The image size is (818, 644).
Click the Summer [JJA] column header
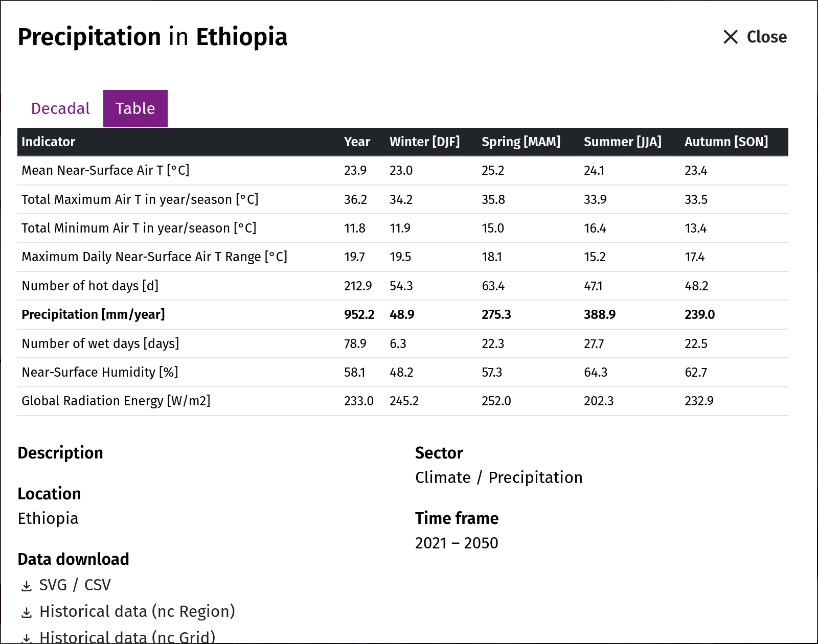(x=623, y=142)
